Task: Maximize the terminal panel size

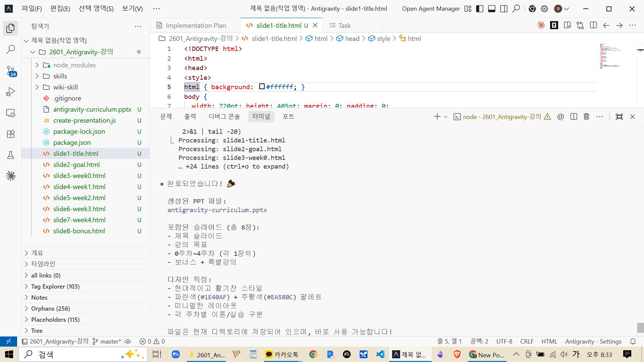Action: click(619, 117)
